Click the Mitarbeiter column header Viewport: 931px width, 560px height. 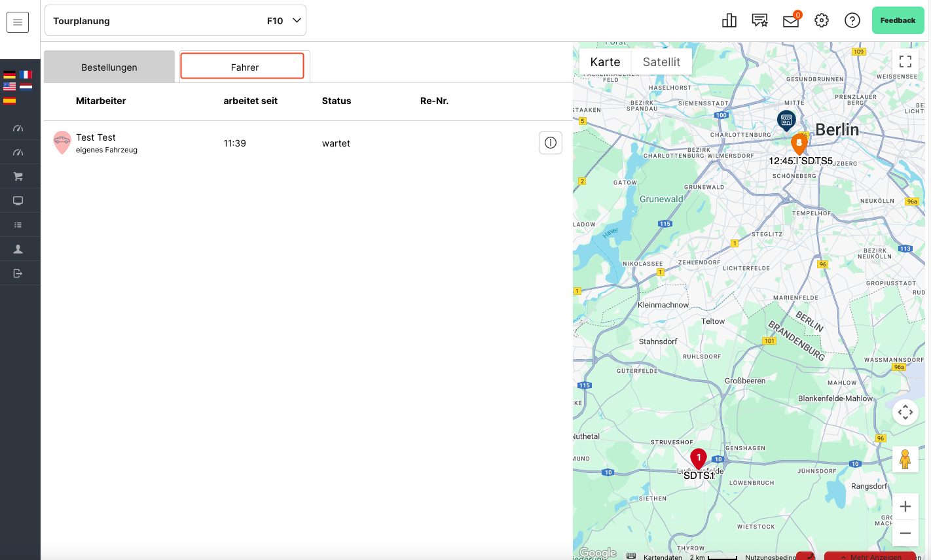tap(101, 101)
